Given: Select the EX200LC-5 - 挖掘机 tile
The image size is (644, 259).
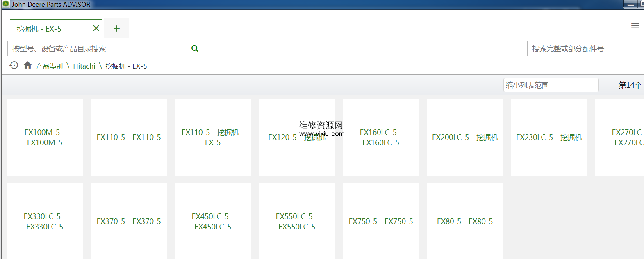Looking at the screenshot, I should [465, 138].
